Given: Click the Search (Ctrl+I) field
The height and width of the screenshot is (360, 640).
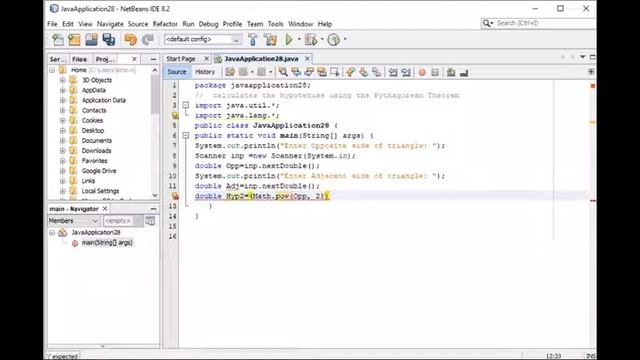Looking at the screenshot, I should tap(539, 23).
